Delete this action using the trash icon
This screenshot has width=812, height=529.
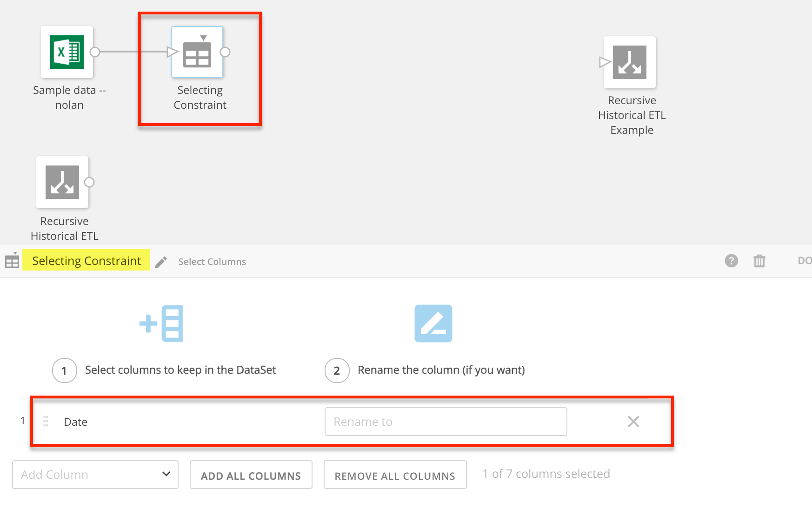[759, 261]
